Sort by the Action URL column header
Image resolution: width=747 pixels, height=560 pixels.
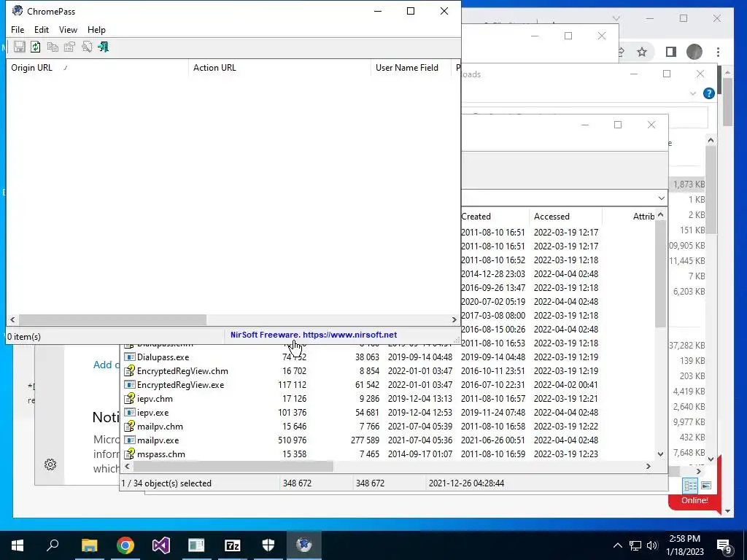click(279, 68)
